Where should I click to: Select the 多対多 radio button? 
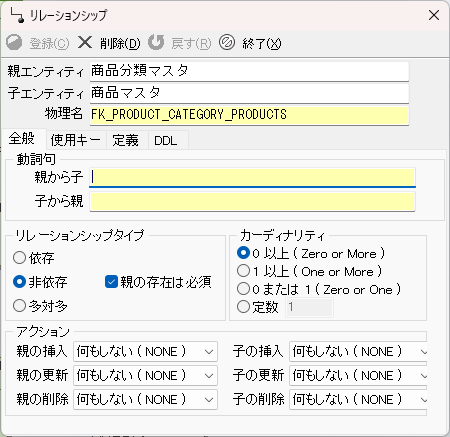click(40, 306)
